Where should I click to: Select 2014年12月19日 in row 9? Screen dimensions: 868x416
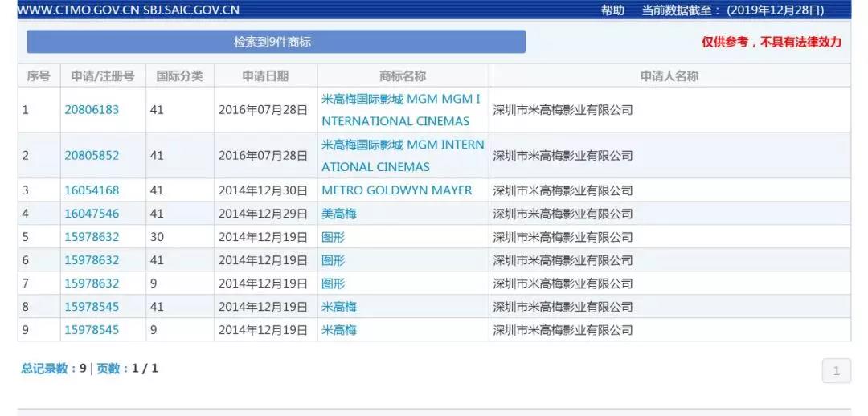[x=262, y=330]
